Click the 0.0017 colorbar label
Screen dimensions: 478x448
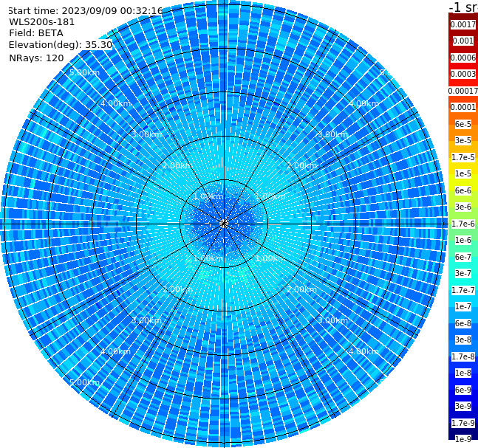pos(463,24)
